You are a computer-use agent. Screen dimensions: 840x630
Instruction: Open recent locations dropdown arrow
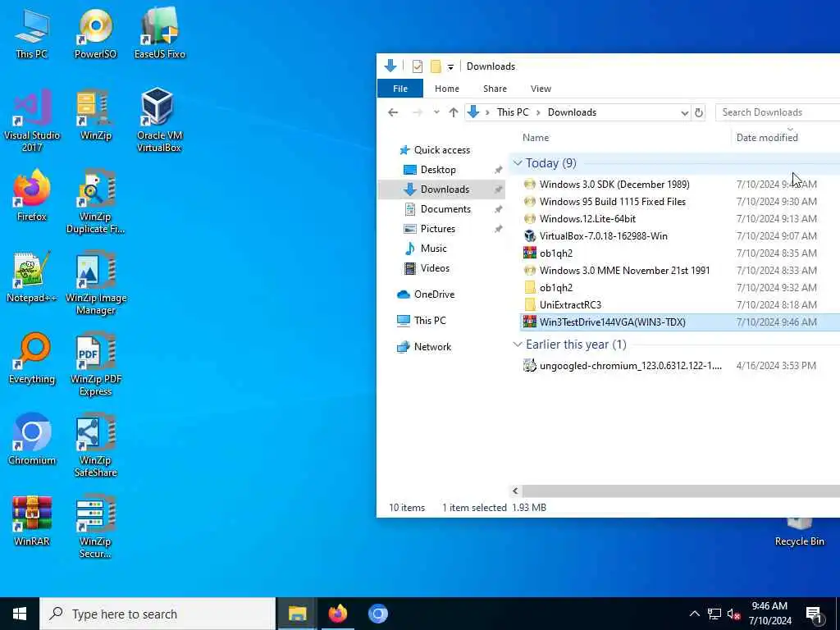coord(436,112)
